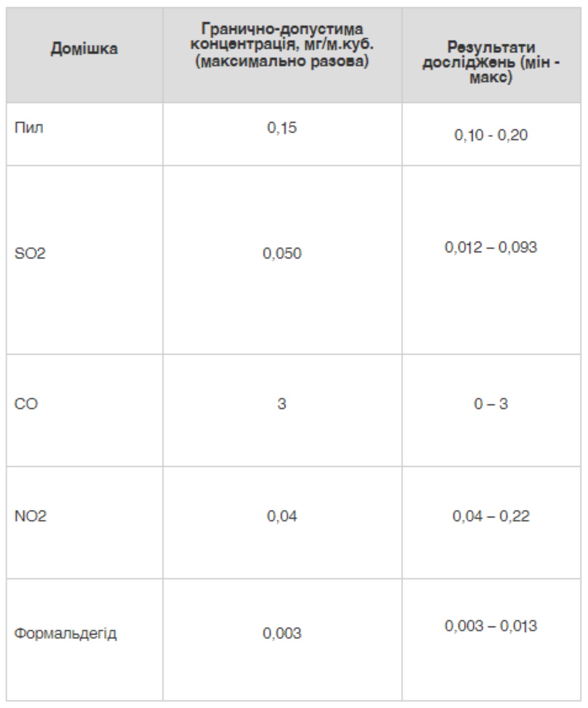
Task: Click Формальдегід limit value in middle column
Action: coord(282,633)
